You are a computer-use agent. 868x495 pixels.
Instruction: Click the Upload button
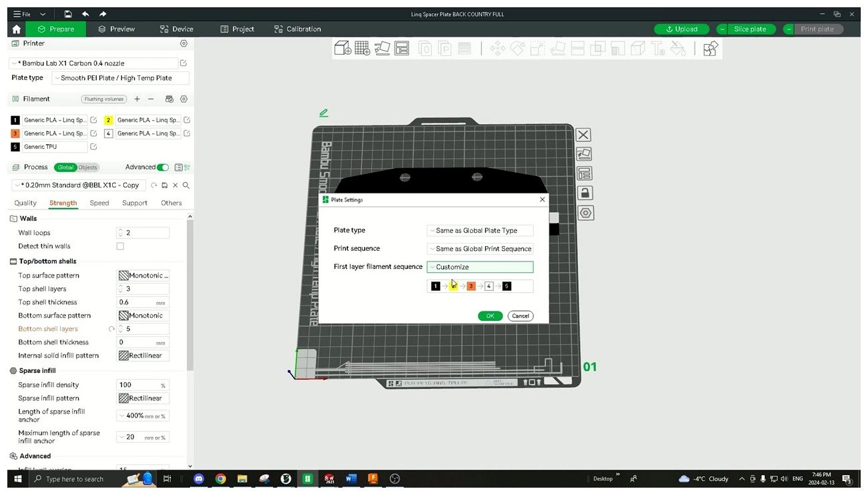tap(681, 29)
